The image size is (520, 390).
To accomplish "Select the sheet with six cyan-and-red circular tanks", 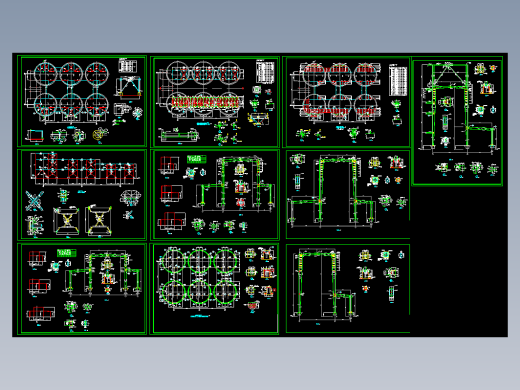I will (82, 101).
